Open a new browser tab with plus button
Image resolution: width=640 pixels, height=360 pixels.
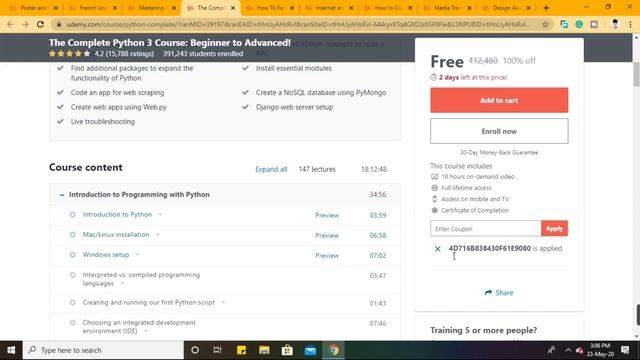tap(546, 8)
